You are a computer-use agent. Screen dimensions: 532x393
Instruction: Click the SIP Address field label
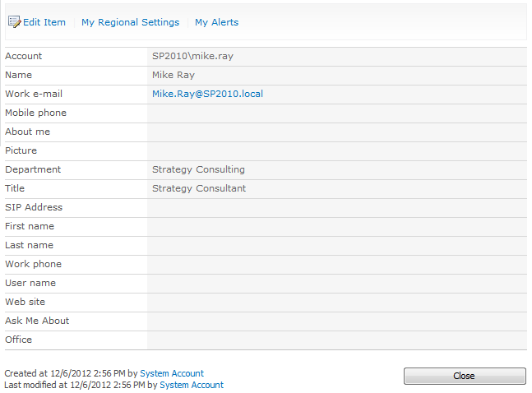(x=34, y=207)
